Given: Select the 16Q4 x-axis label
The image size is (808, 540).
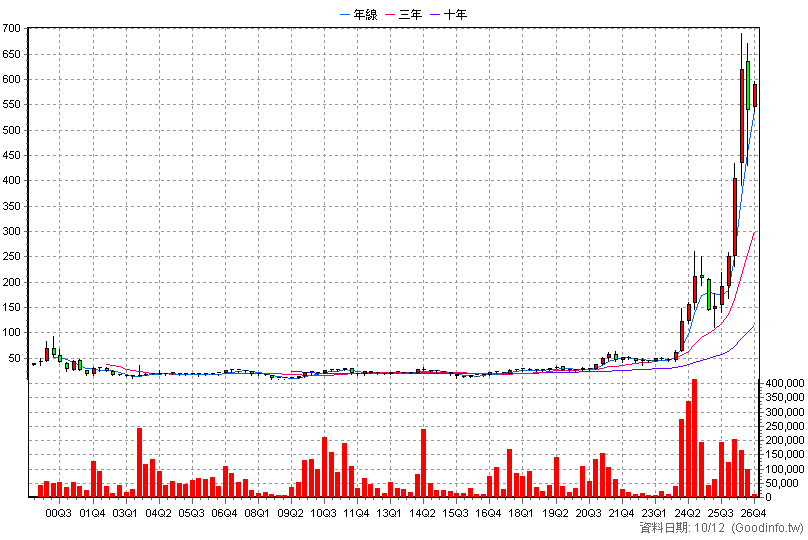Looking at the screenshot, I should point(489,513).
